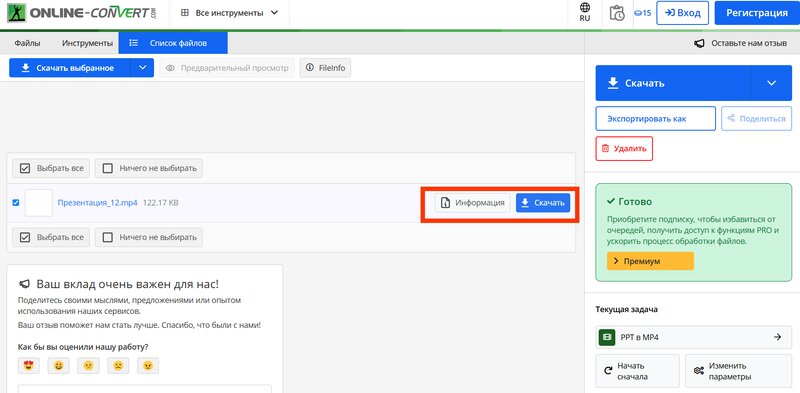Click the upper Выбрать все button
Viewport: 800px width, 393px height.
point(51,168)
